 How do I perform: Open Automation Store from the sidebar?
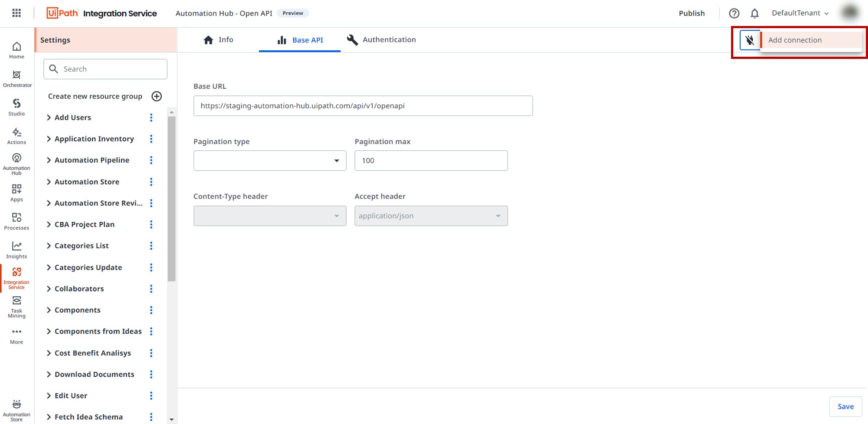point(16,411)
